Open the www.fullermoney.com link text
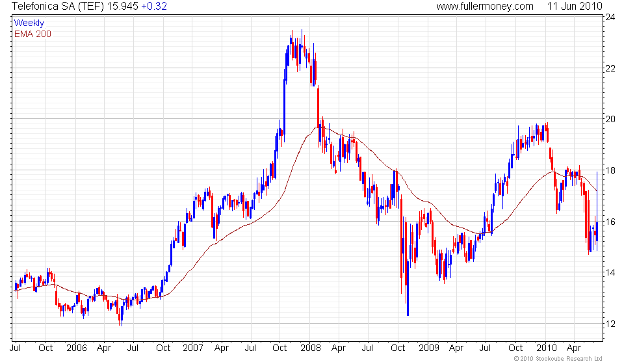This screenshot has height=364, width=637. (485, 6)
